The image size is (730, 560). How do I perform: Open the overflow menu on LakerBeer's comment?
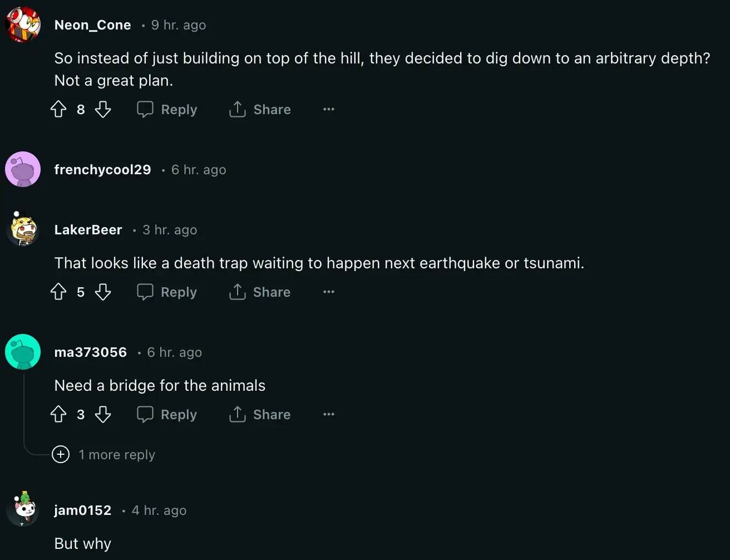(328, 292)
